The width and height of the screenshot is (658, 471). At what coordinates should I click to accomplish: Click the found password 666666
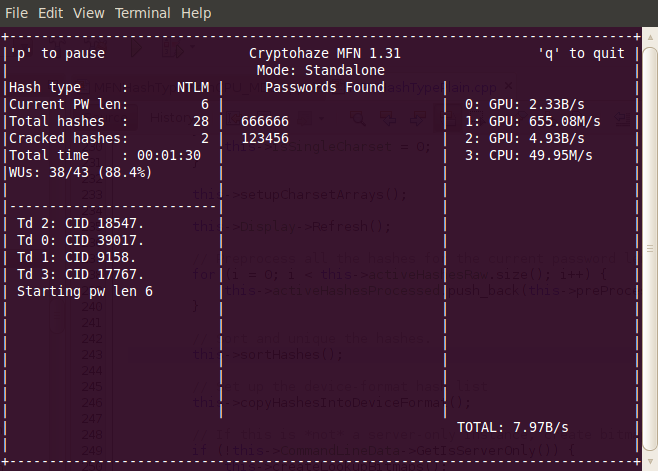(x=265, y=121)
